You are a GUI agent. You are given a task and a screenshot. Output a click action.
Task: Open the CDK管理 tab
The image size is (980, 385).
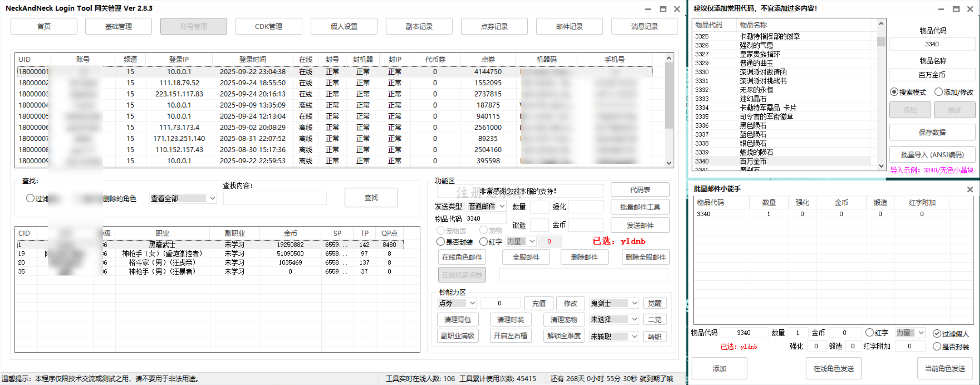[269, 26]
